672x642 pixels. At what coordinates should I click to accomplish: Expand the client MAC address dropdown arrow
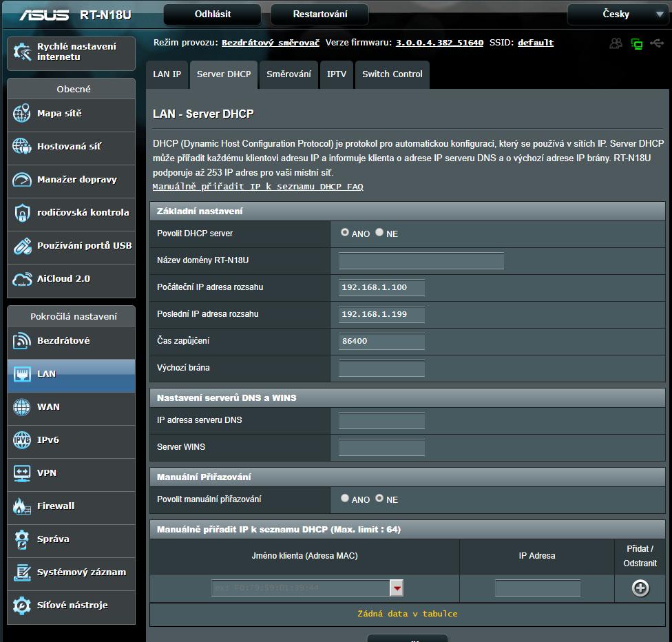tap(397, 588)
